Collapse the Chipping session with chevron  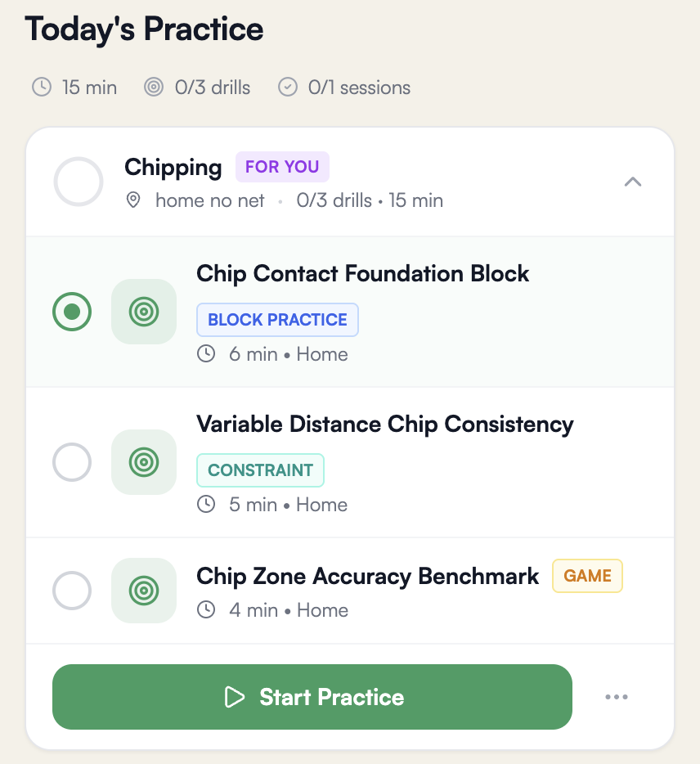point(633,182)
